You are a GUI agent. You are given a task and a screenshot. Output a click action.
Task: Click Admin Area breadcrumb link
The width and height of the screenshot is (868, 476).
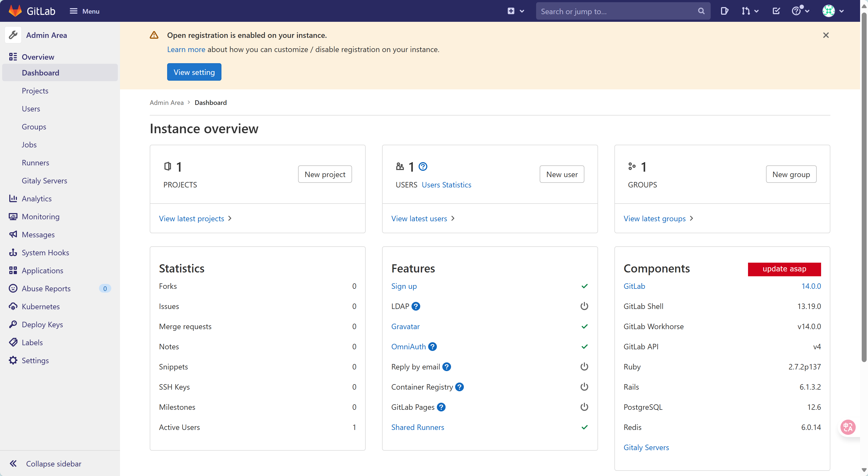tap(166, 103)
